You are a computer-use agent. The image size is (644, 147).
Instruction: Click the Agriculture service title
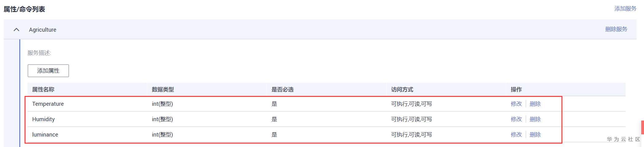[x=43, y=30]
